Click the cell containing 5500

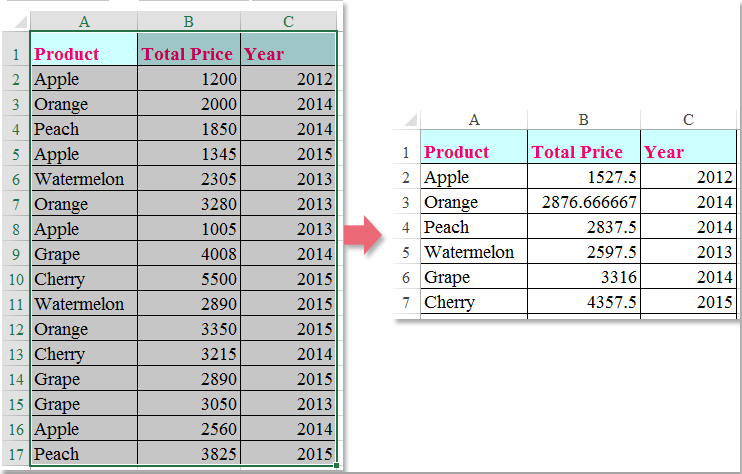click(x=188, y=279)
